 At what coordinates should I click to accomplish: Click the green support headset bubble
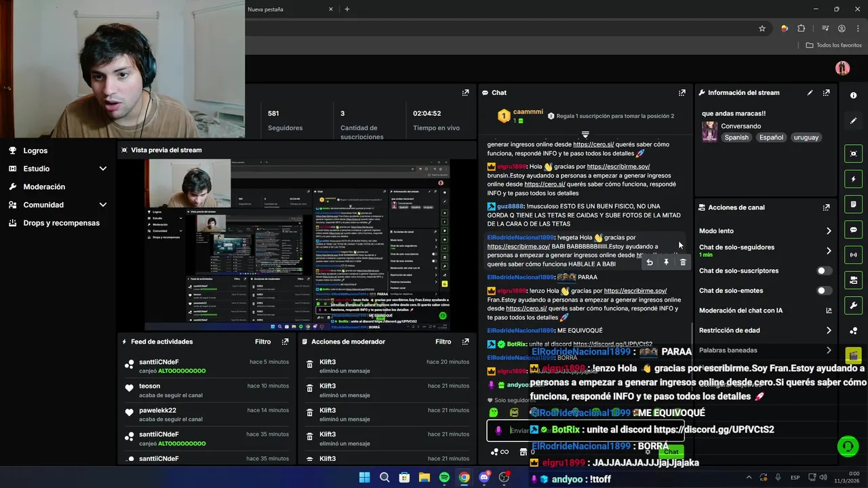[x=848, y=446]
